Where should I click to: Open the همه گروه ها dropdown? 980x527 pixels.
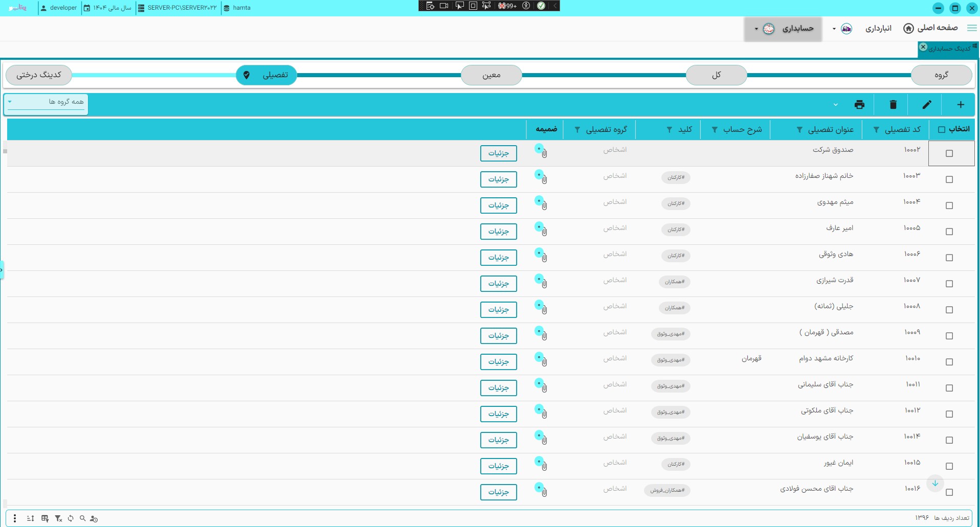tap(46, 102)
